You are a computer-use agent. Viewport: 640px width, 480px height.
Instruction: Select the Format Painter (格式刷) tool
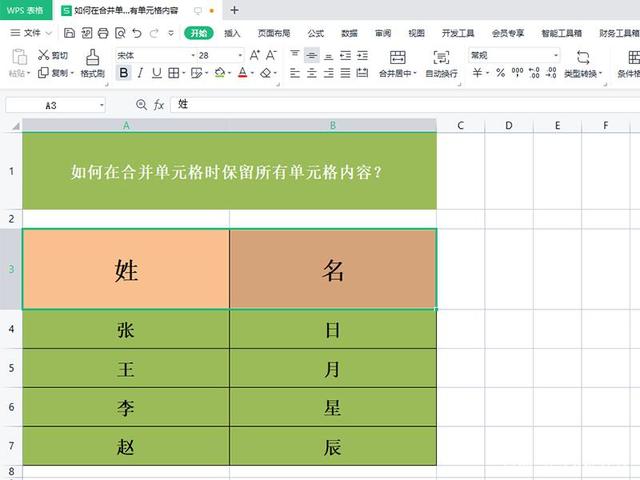tap(92, 63)
